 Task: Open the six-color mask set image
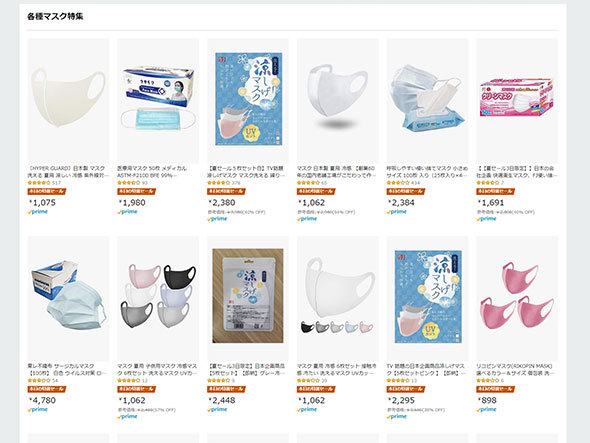pos(158,298)
